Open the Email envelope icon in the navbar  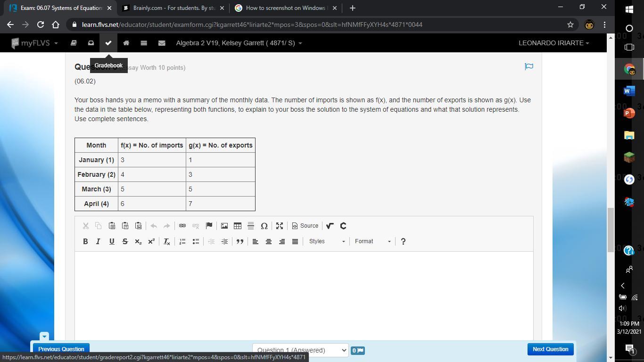point(162,43)
